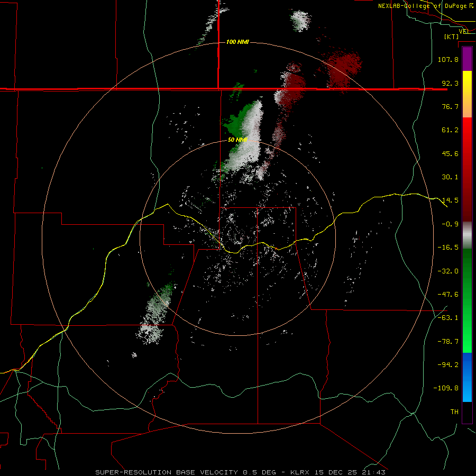Click the 92.3 value on velocity scale

click(x=450, y=83)
